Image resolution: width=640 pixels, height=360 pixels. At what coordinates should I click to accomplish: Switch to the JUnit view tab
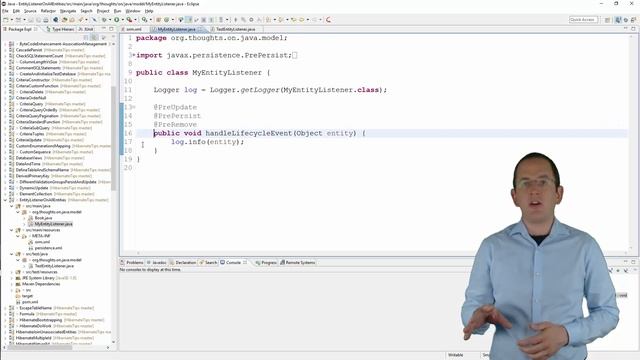[86, 29]
